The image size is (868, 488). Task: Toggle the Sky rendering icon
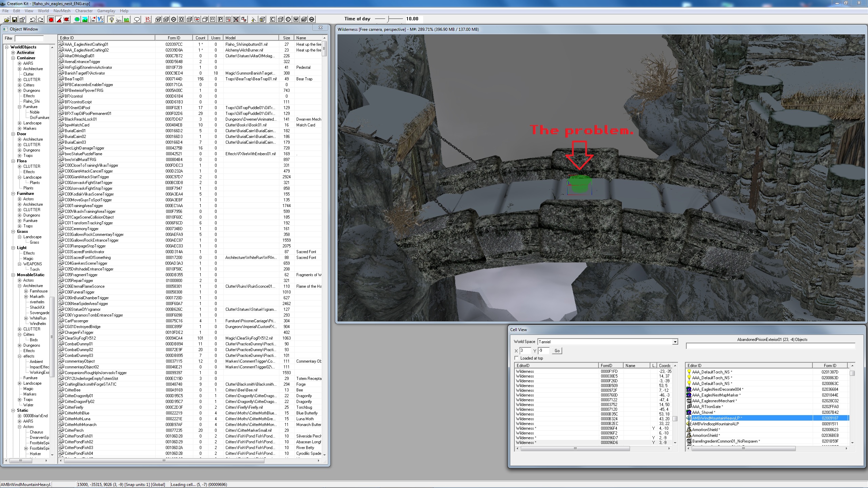click(x=119, y=19)
